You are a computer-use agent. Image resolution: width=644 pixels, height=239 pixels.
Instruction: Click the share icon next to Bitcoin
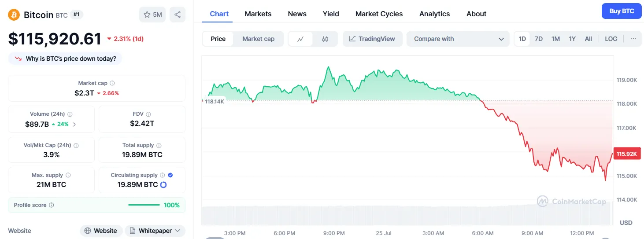click(x=177, y=15)
